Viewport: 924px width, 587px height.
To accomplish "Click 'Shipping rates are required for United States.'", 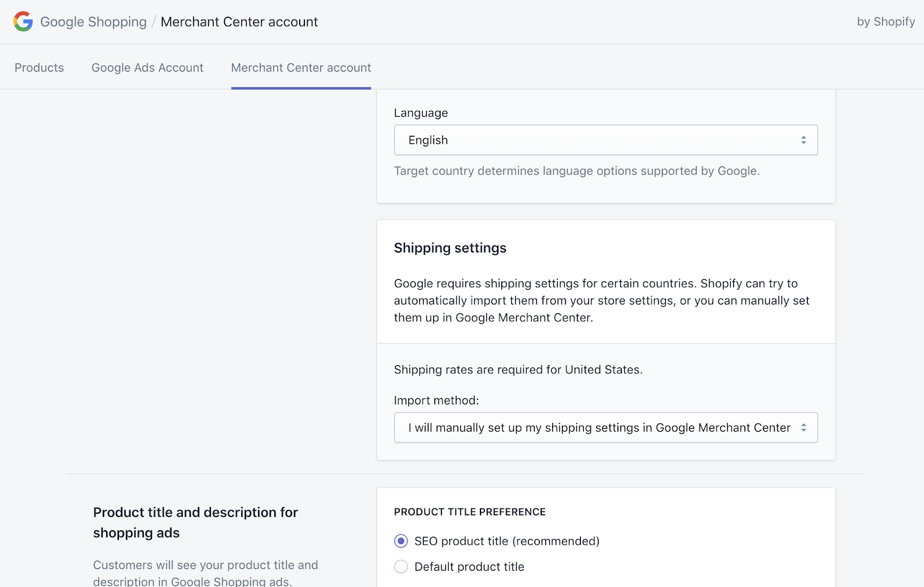I will pos(518,370).
